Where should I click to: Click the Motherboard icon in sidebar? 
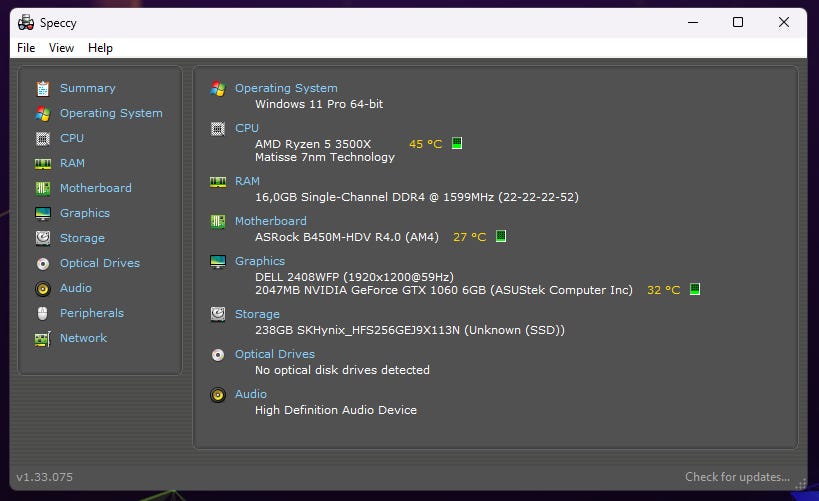click(x=43, y=189)
